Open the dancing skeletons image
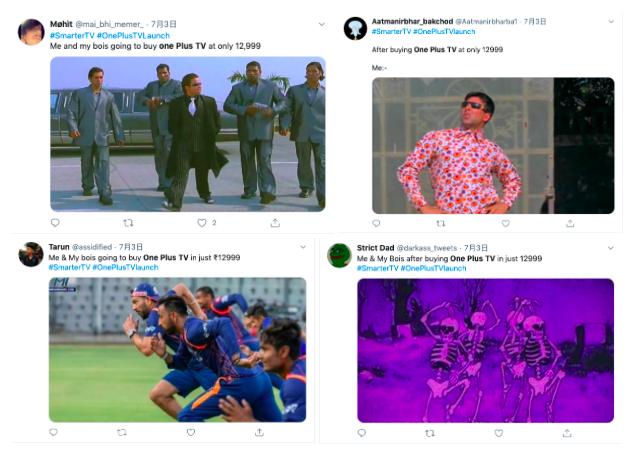 coord(485,350)
